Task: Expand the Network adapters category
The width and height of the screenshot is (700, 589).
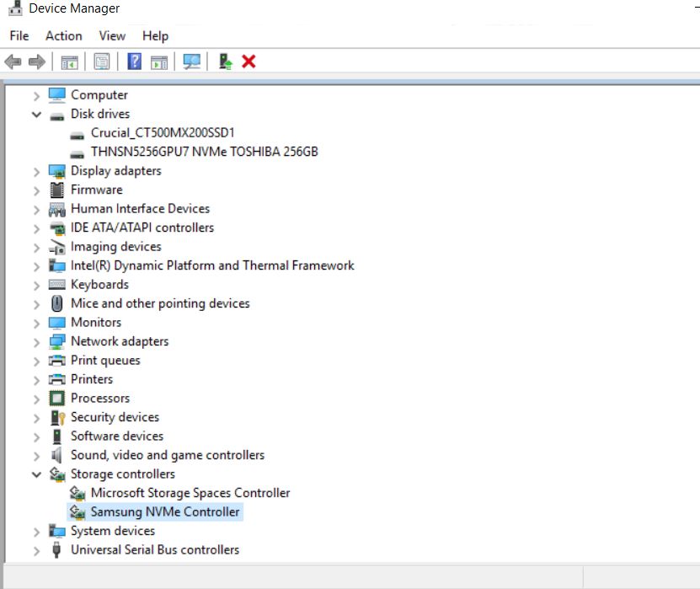Action: click(x=36, y=342)
